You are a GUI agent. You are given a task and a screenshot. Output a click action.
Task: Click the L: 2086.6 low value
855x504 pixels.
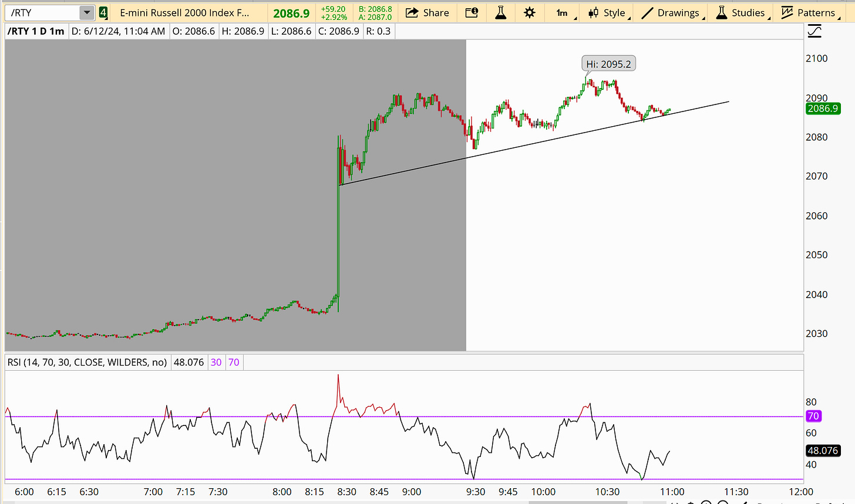(291, 31)
